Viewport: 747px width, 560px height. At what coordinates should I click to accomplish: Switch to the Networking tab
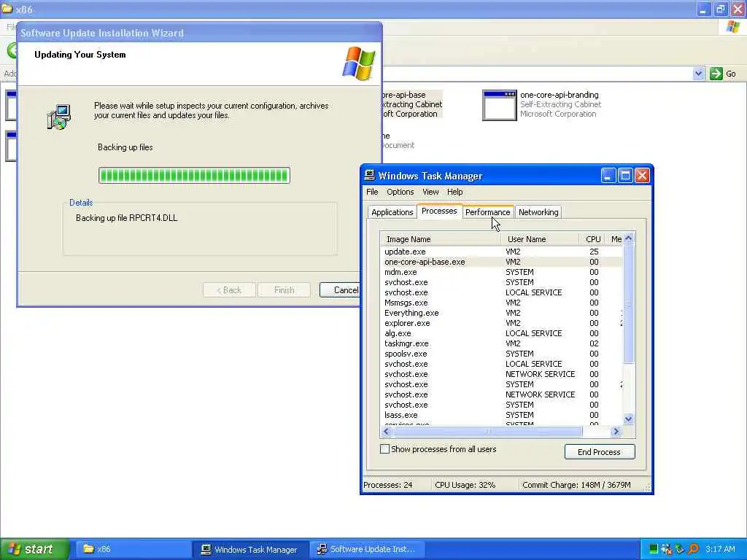pos(538,212)
